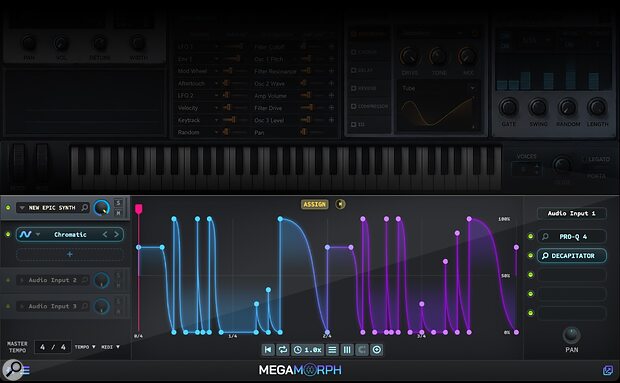Open the MIDI dropdown

pyautogui.click(x=110, y=347)
